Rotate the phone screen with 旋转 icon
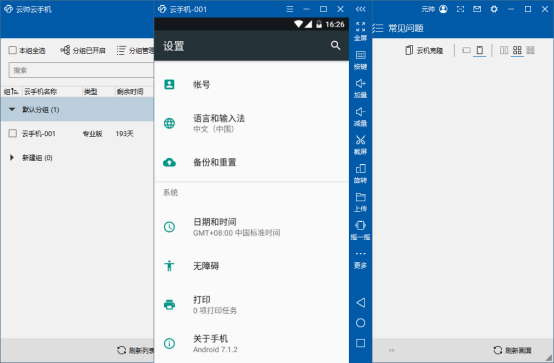Viewport: 554px width, 363px height. pos(360,174)
